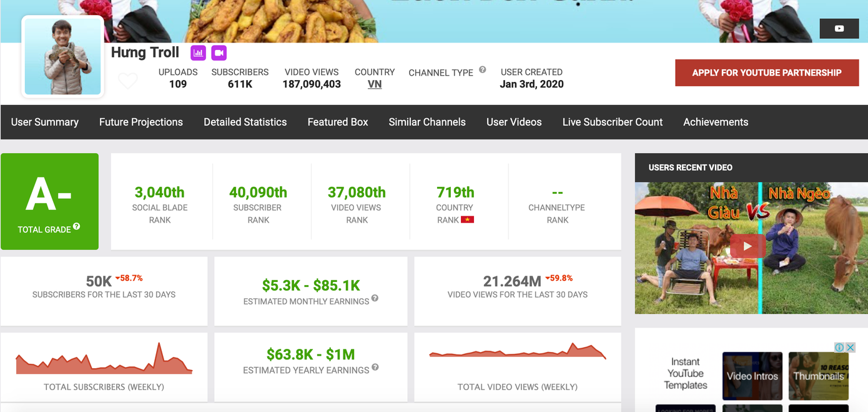868x412 pixels.
Task: Click the VN country link
Action: (x=375, y=84)
